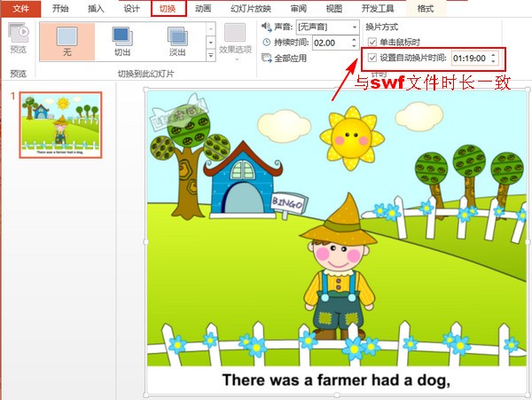532x400 pixels.
Task: Click the Effect Options dropdown arrow
Action: (x=237, y=59)
